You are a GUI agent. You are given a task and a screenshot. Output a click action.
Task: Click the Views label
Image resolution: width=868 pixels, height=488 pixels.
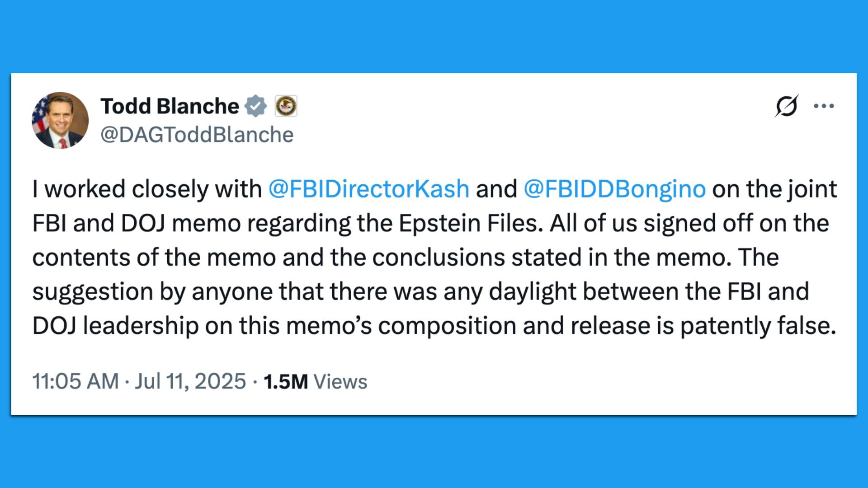(x=340, y=381)
